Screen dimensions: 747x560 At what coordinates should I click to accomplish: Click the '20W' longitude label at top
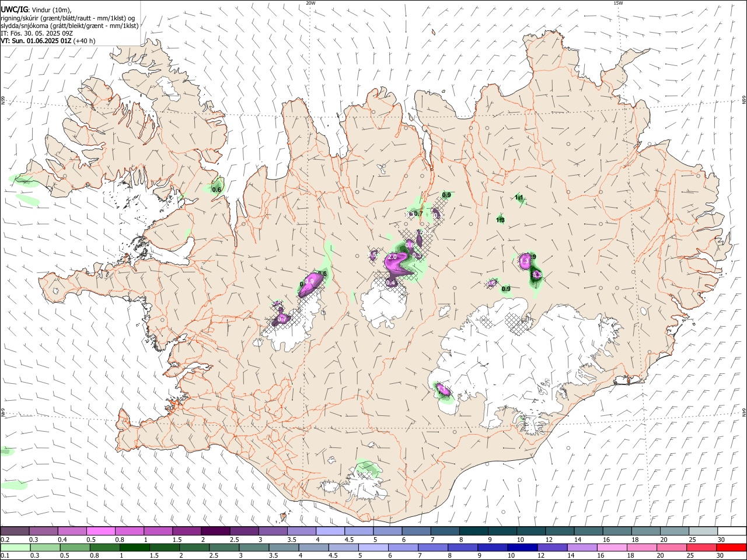click(x=310, y=3)
